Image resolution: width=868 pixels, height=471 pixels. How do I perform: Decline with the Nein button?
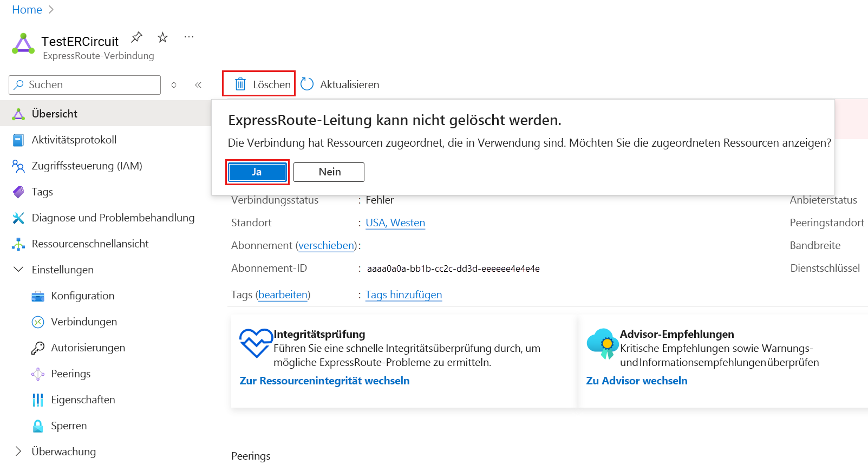coord(329,172)
